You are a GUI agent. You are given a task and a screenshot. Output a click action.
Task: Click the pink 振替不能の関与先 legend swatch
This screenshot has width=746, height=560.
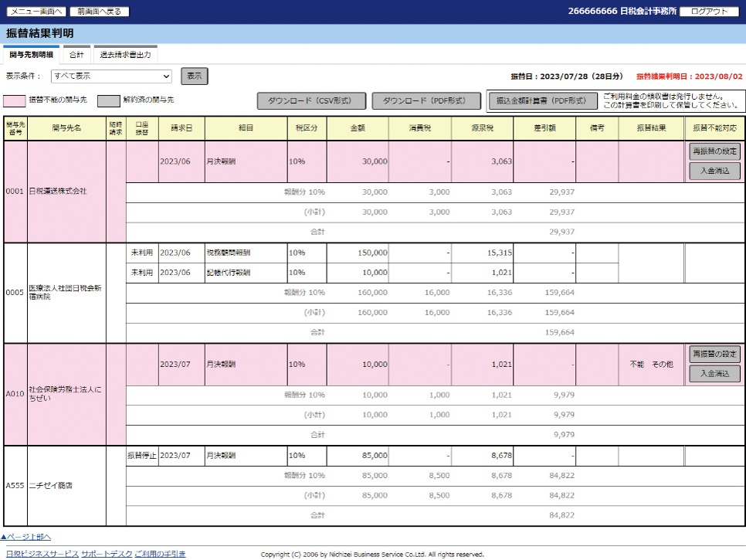point(14,100)
